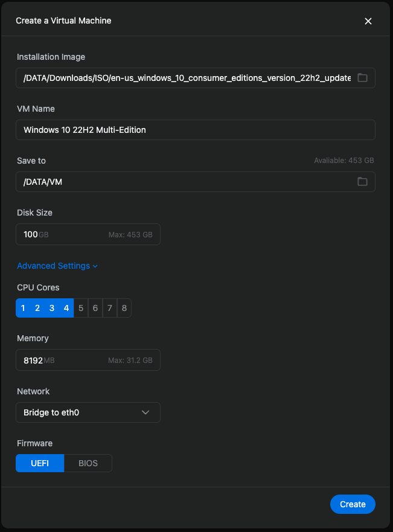Select 1 CPU core
393x532 pixels.
[x=23, y=308]
